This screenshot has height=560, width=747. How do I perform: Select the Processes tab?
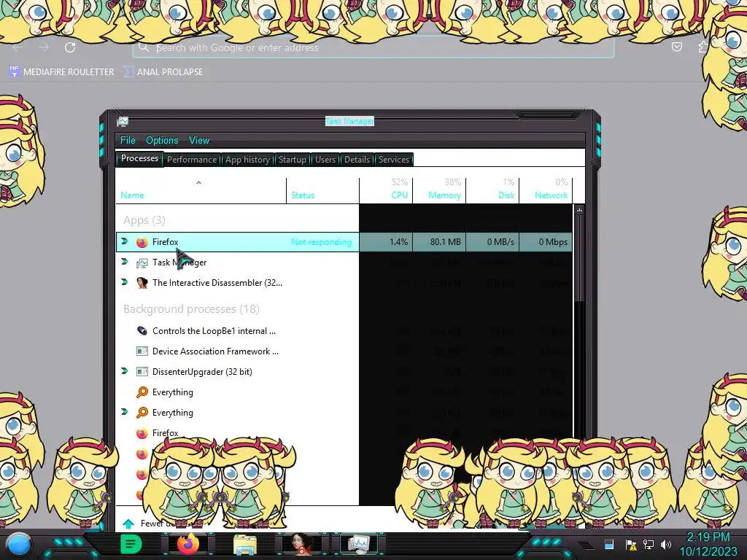click(x=139, y=158)
